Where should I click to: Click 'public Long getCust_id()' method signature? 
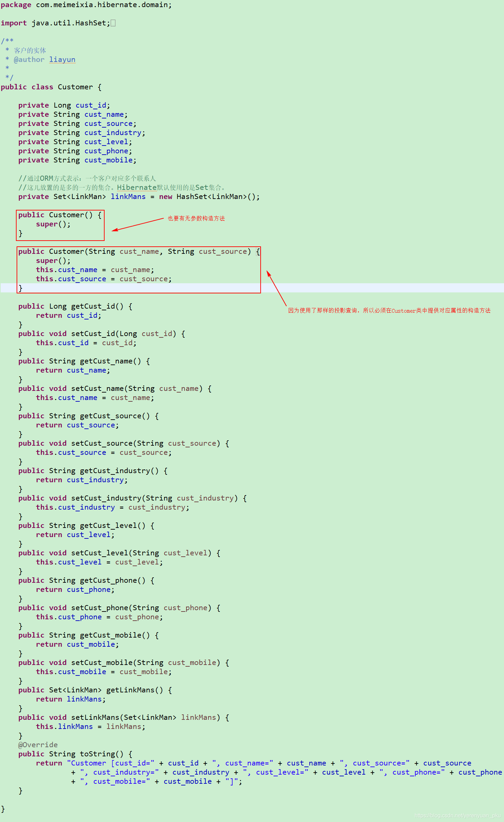pos(75,306)
